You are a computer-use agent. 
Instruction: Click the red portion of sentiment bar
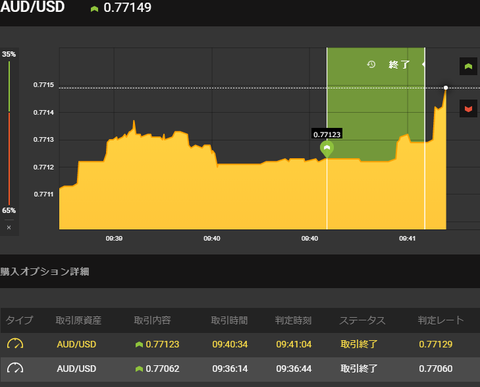pyautogui.click(x=9, y=159)
